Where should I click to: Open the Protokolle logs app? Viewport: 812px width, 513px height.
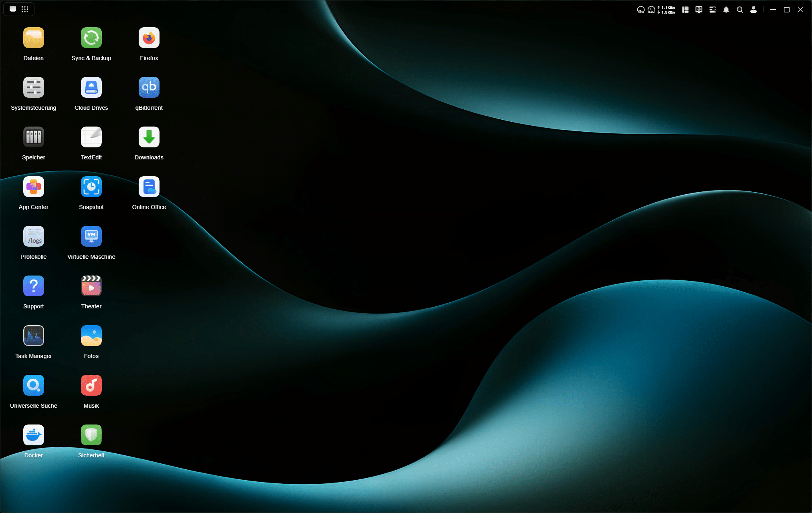pos(34,237)
